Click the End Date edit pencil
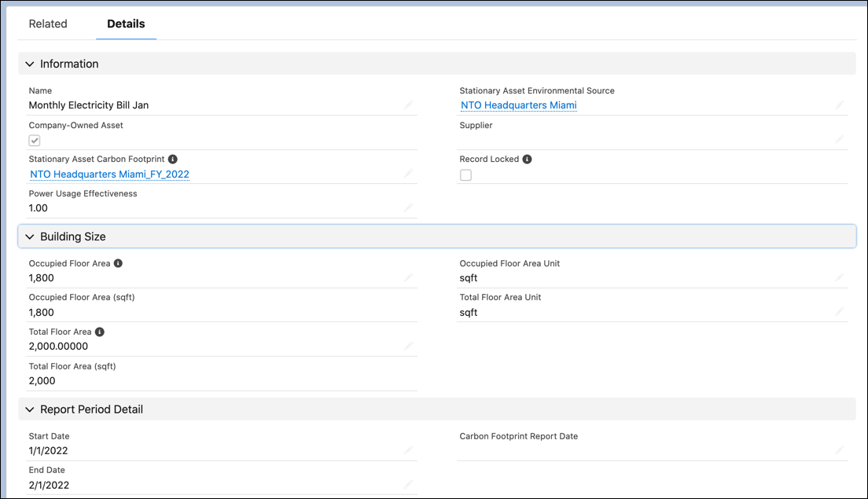The width and height of the screenshot is (868, 499). [408, 485]
